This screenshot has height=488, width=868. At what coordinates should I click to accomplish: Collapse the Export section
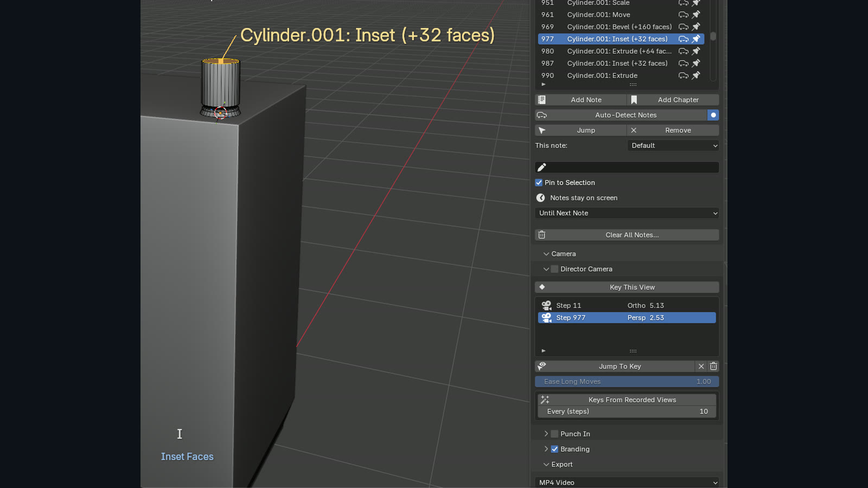coord(546,464)
